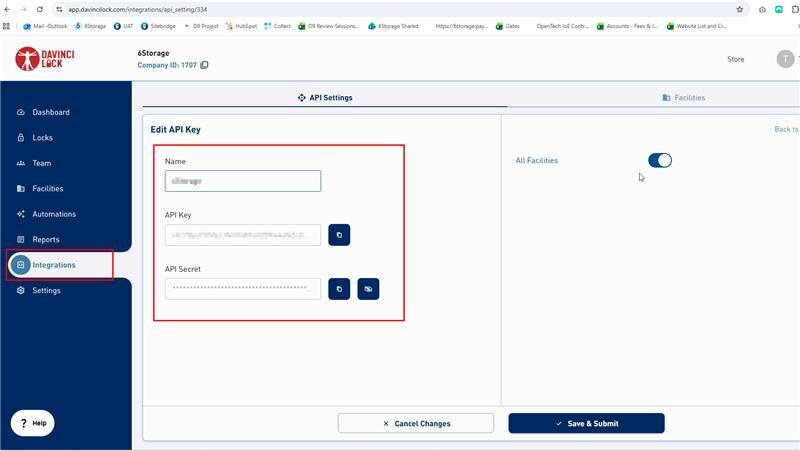Open the Help button
This screenshot has height=451, width=800.
(x=33, y=423)
